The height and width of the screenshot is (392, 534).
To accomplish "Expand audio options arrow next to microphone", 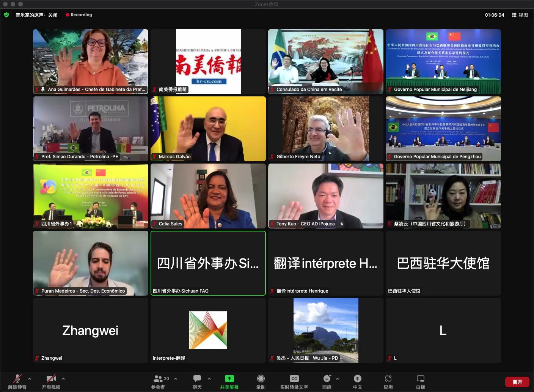I will pyautogui.click(x=30, y=379).
